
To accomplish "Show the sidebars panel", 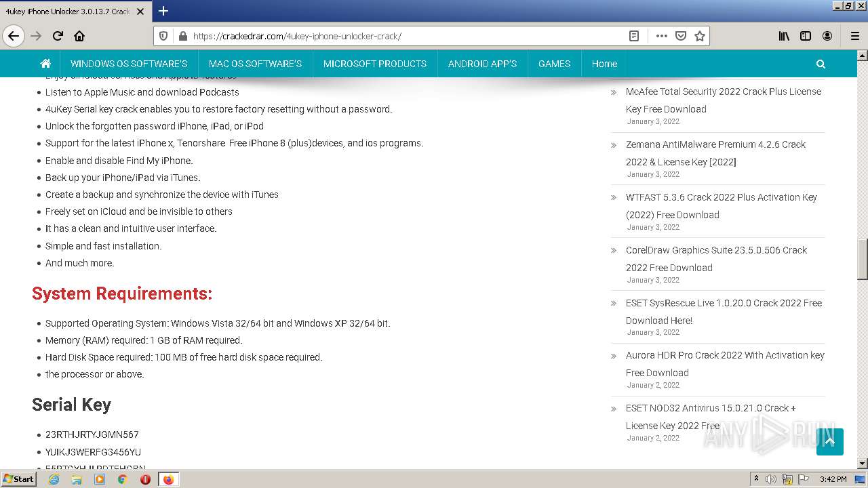I will pyautogui.click(x=806, y=36).
